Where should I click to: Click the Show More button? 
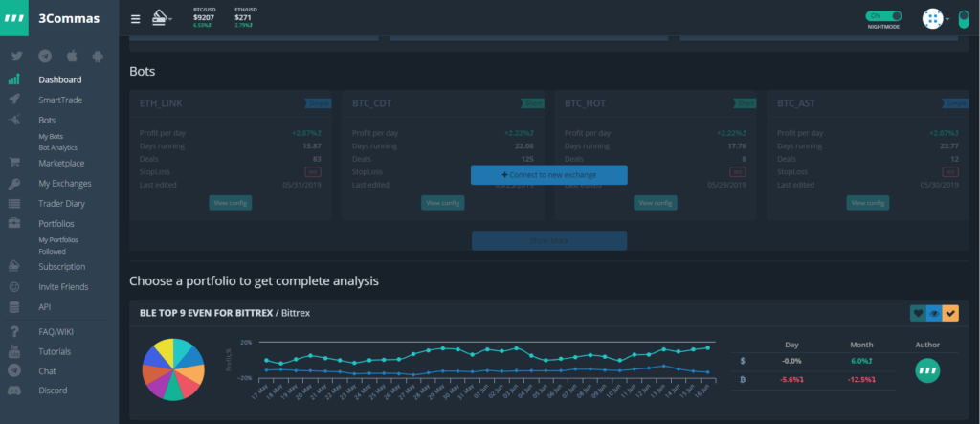548,241
